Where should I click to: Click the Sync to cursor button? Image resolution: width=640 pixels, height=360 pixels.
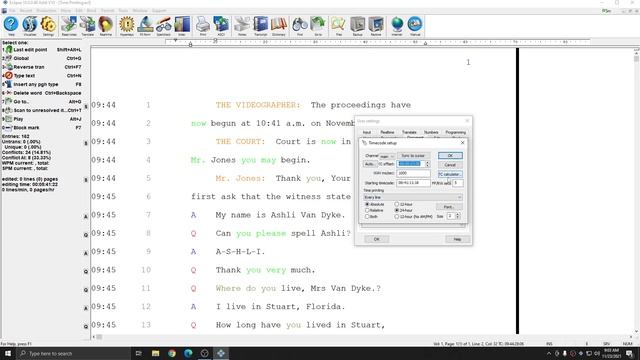413,156
